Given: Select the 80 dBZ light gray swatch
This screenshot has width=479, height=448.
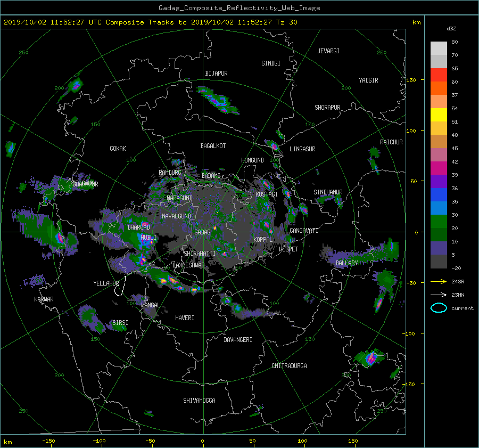Looking at the screenshot, I should (x=439, y=48).
